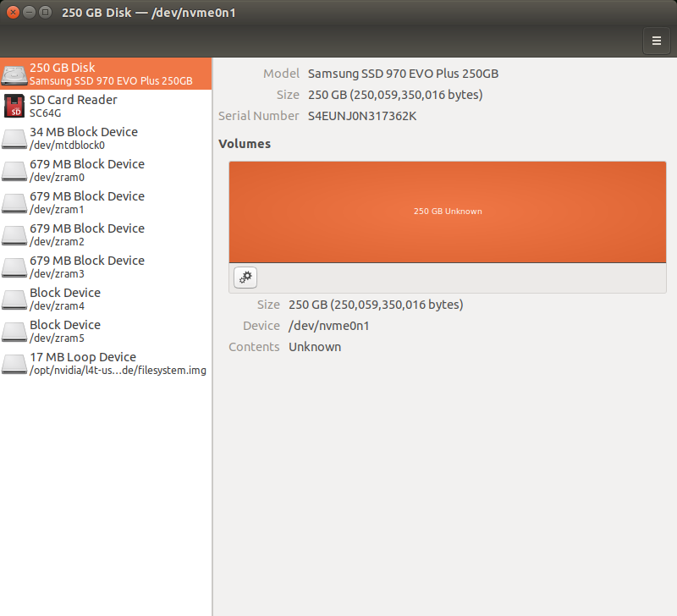This screenshot has height=616, width=677.
Task: Click the /dev/mtdblock0 device icon
Action: click(x=14, y=139)
